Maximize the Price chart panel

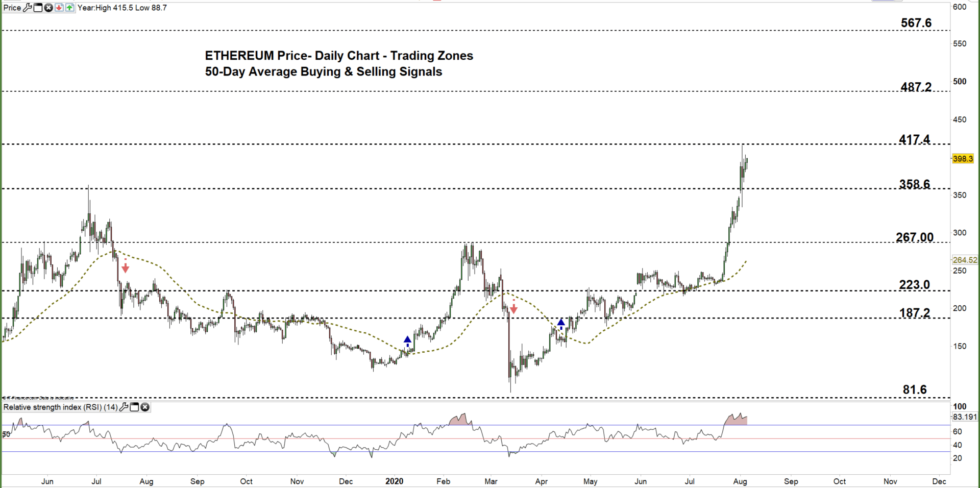[x=38, y=8]
